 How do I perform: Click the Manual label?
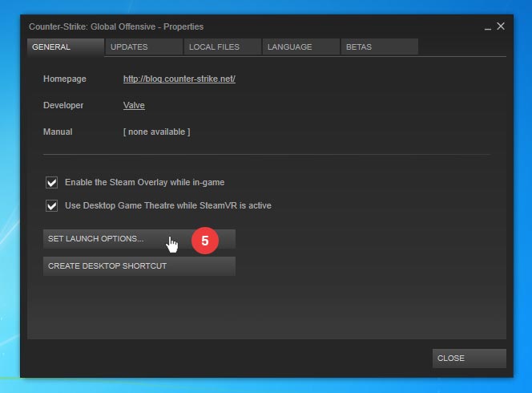pyautogui.click(x=58, y=132)
